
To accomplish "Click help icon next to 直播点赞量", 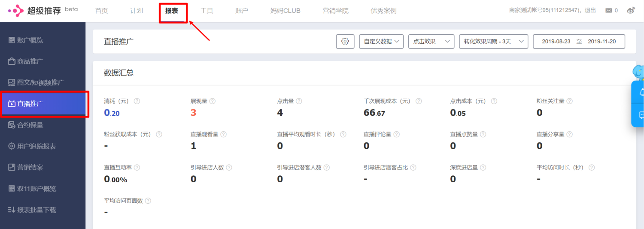I will [483, 134].
